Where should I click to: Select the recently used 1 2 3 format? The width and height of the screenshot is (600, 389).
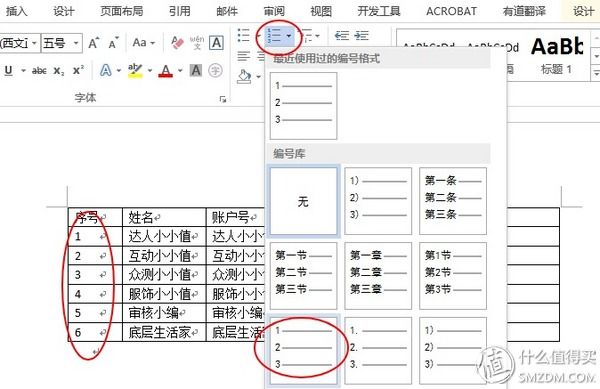click(303, 106)
